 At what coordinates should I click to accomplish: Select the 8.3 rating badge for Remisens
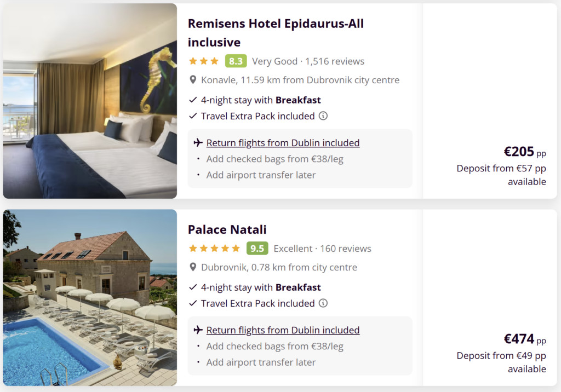(236, 61)
